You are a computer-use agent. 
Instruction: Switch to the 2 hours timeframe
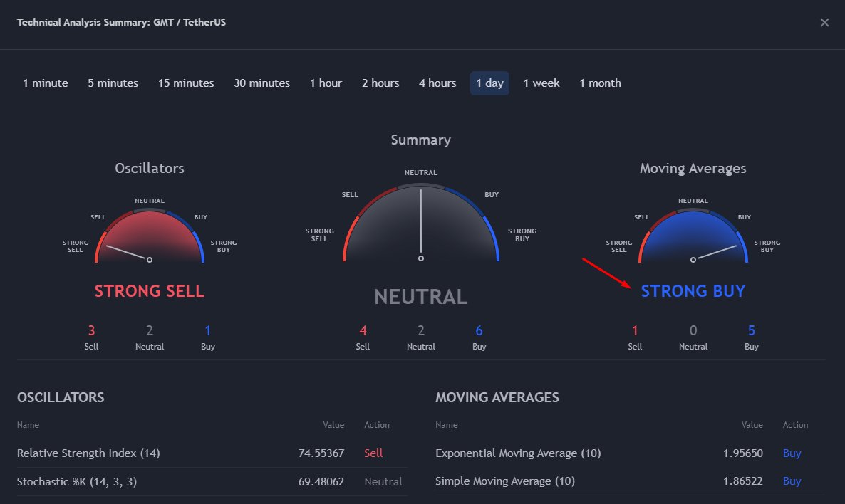380,83
